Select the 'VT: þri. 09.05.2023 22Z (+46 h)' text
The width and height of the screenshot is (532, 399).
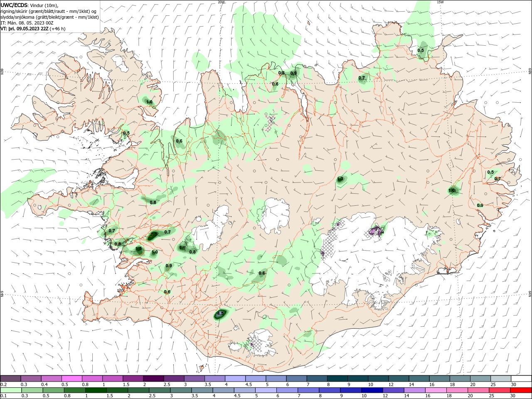click(x=33, y=29)
